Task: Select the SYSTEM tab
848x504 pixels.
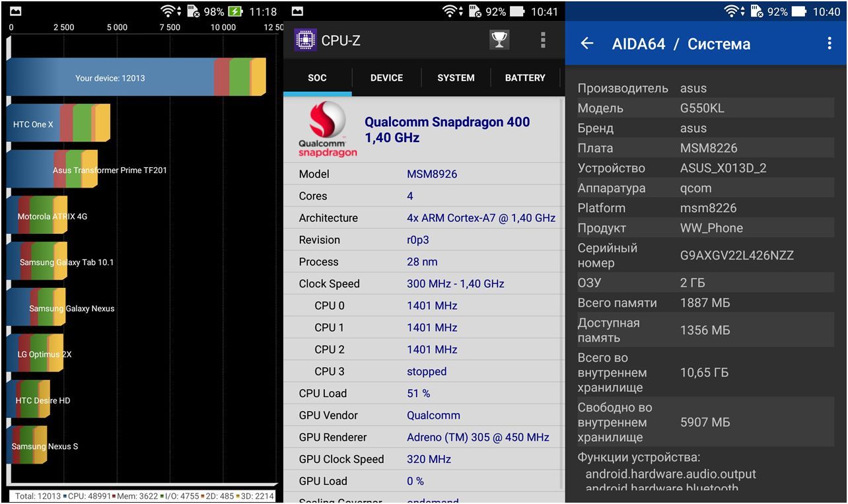Action: pyautogui.click(x=456, y=78)
